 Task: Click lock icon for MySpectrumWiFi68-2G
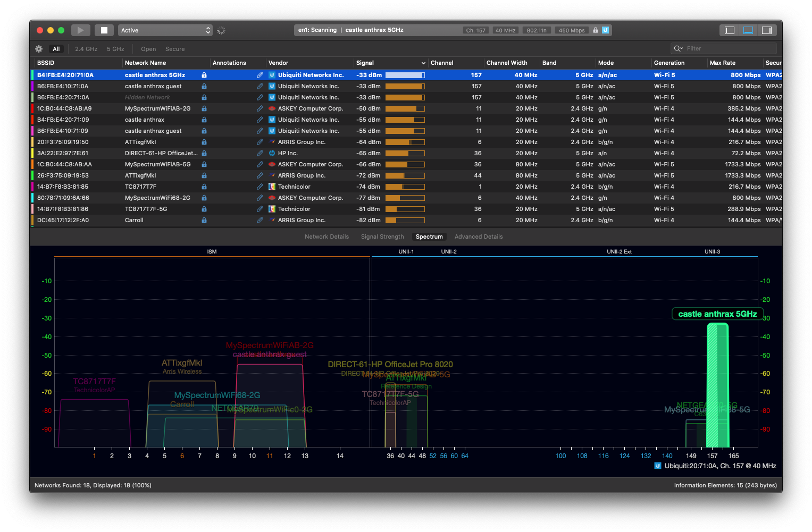[x=204, y=198]
